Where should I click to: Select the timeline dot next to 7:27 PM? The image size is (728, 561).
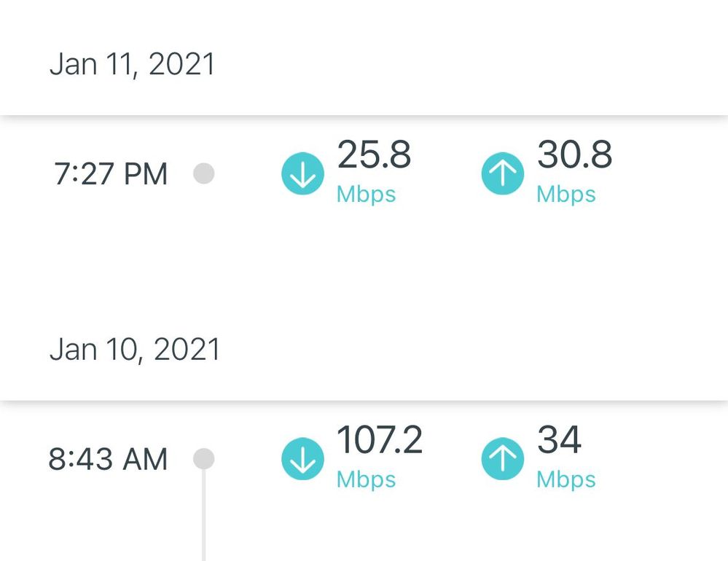(x=204, y=174)
